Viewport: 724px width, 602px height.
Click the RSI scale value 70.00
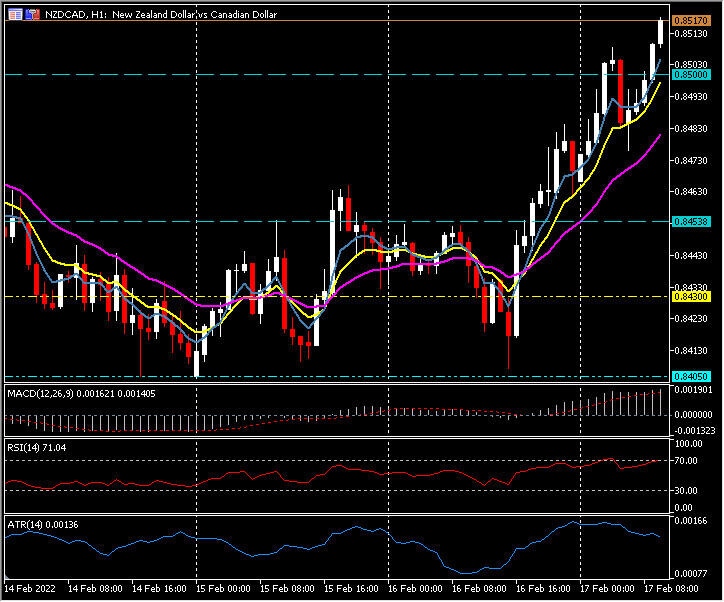point(686,461)
